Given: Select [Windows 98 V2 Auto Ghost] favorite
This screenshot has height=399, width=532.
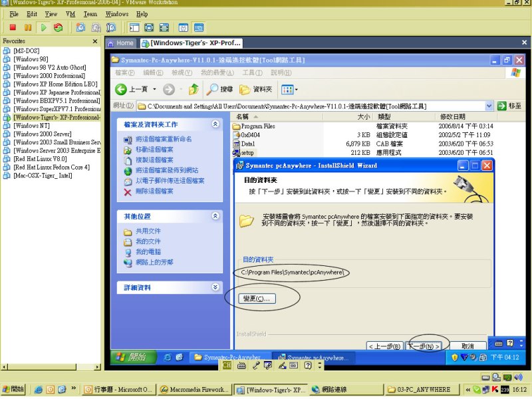Looking at the screenshot, I should point(49,68).
